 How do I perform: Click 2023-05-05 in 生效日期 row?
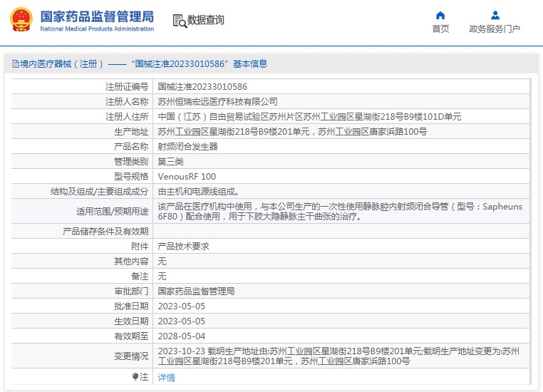click(182, 321)
